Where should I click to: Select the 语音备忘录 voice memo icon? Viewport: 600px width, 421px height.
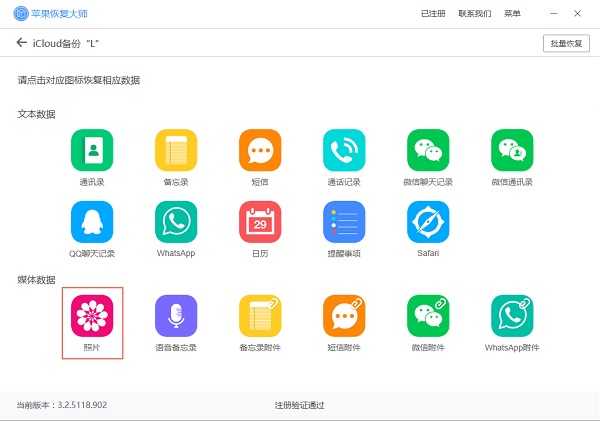pos(176,316)
